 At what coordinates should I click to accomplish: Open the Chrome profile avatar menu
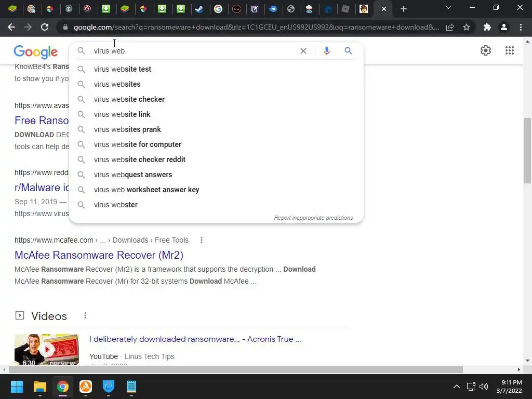[x=504, y=27]
